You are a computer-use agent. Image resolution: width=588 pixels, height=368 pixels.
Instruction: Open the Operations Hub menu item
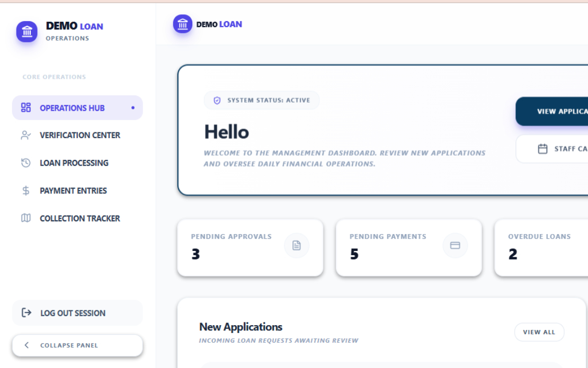point(78,108)
